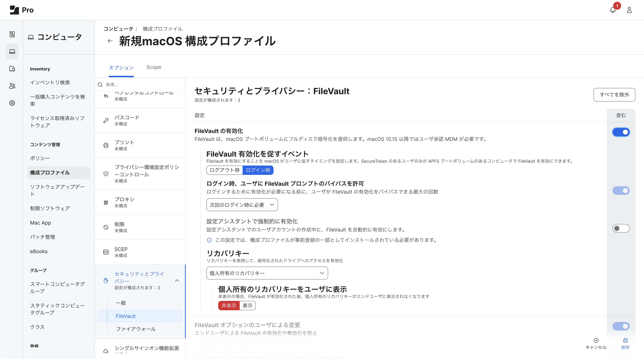Open the settings gear icon
This screenshot has width=644, height=359.
point(12,103)
